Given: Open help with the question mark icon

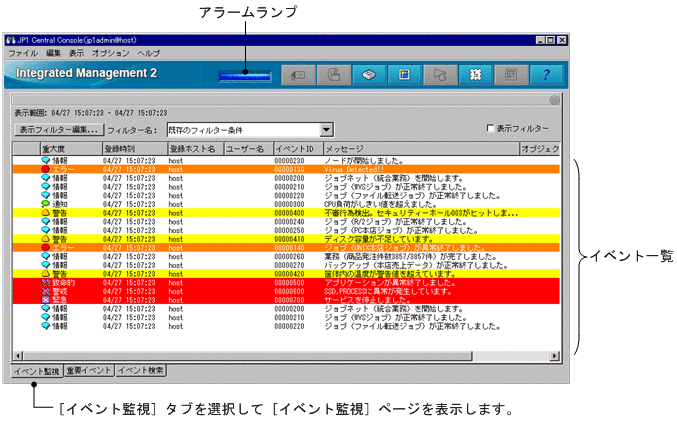Looking at the screenshot, I should pyautogui.click(x=546, y=75).
